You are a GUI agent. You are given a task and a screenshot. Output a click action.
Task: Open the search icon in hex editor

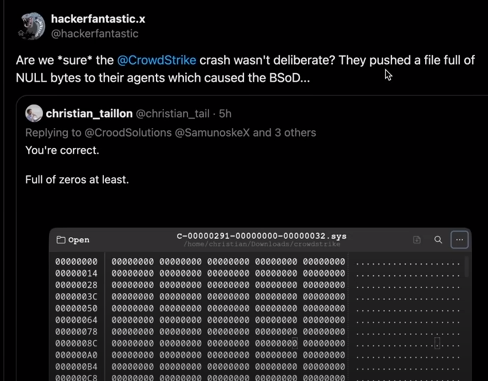[438, 240]
